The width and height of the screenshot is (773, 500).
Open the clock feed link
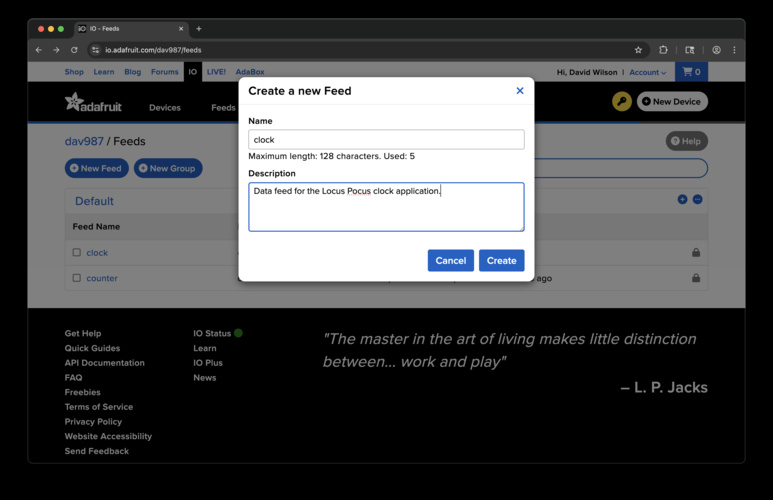point(97,253)
